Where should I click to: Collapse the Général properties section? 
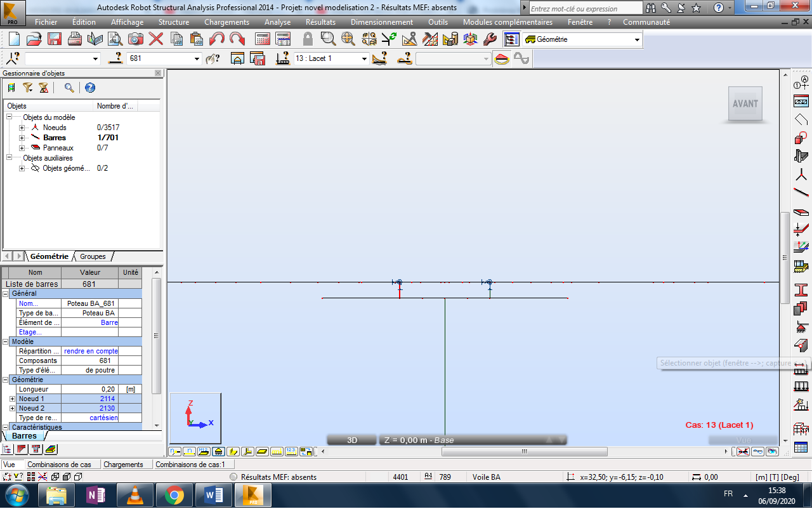(6, 294)
